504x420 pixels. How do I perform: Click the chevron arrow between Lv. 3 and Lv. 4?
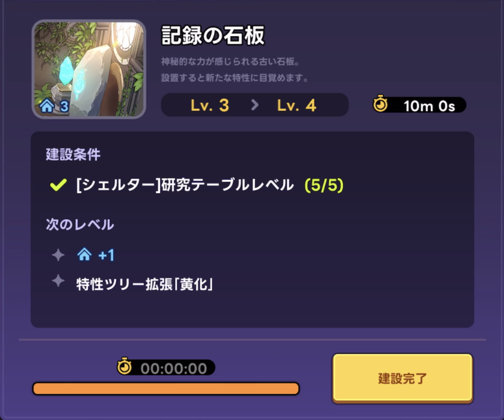[x=254, y=105]
